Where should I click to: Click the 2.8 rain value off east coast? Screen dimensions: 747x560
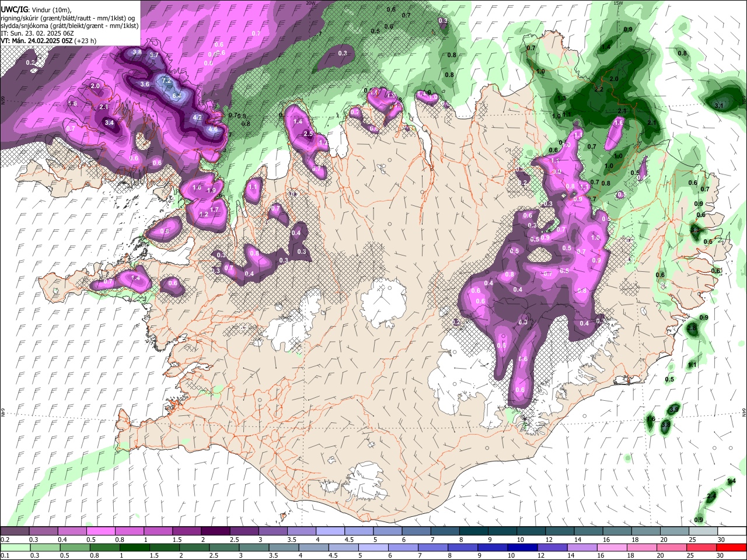692,328
